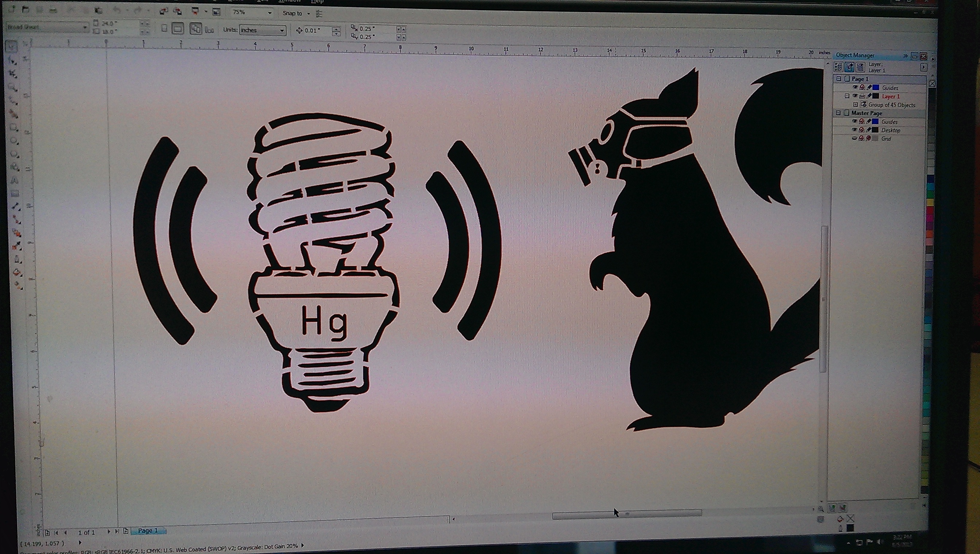Select the Crop tool

(13, 74)
